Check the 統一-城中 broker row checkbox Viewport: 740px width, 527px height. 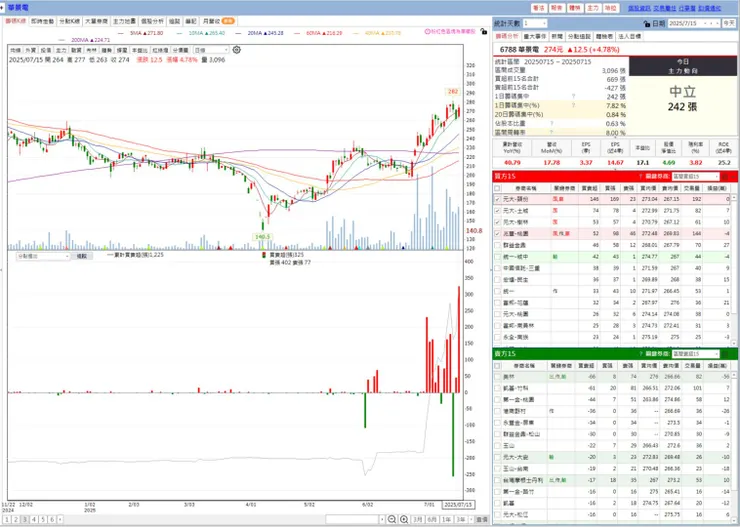[x=497, y=257]
